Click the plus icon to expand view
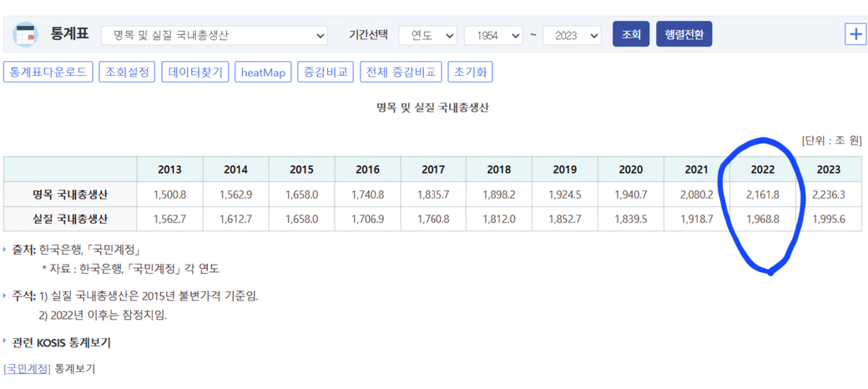Screen dimensions: 868x389 [855, 34]
